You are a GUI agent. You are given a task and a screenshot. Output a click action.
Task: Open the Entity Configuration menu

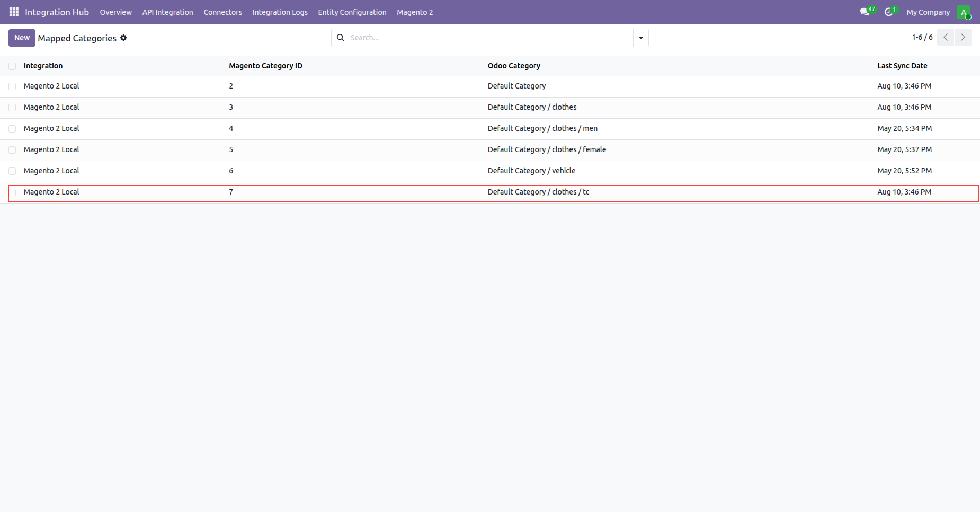(x=352, y=12)
